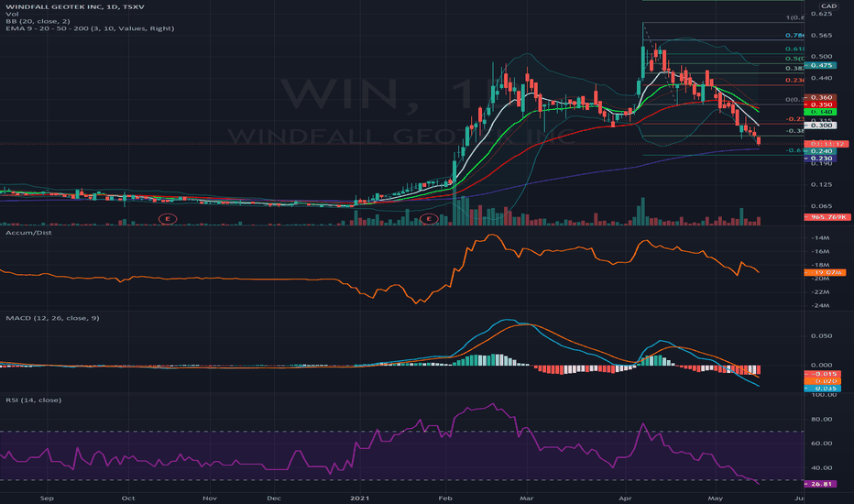The image size is (854, 504).
Task: Click the May label on time axis
Action: 715,498
